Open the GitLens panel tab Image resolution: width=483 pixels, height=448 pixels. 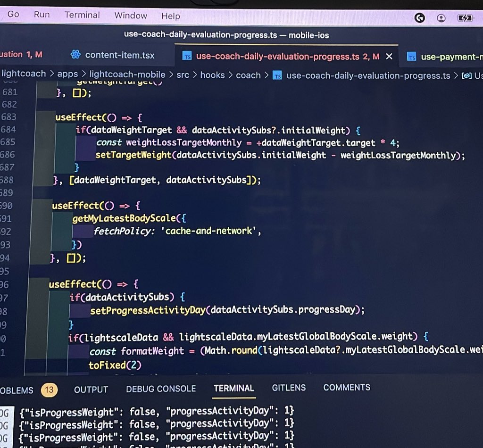point(289,388)
